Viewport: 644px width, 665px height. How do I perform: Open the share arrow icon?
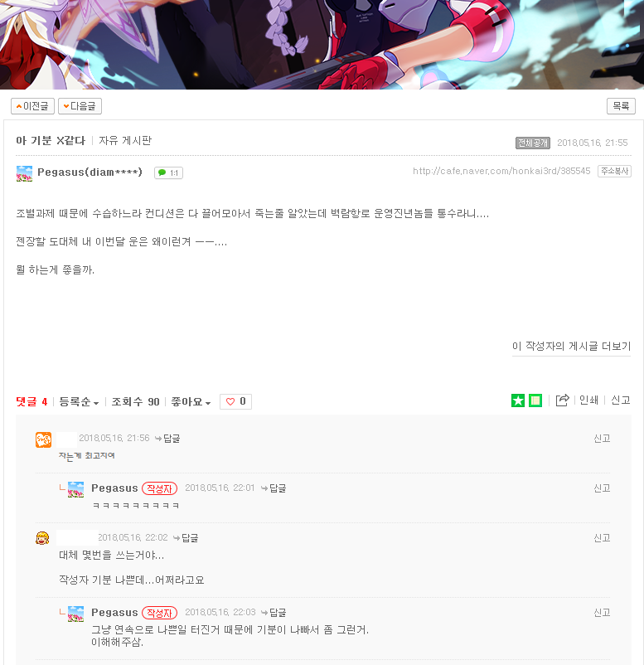562,400
